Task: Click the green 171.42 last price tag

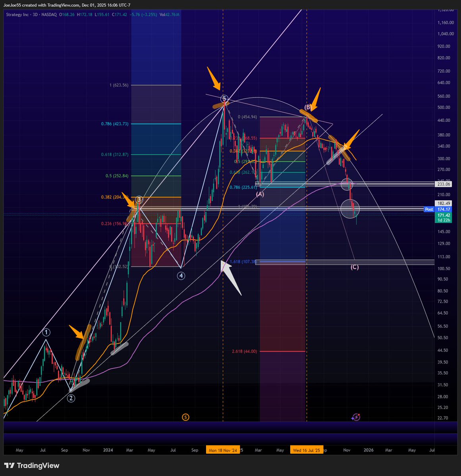Action: coord(444,215)
